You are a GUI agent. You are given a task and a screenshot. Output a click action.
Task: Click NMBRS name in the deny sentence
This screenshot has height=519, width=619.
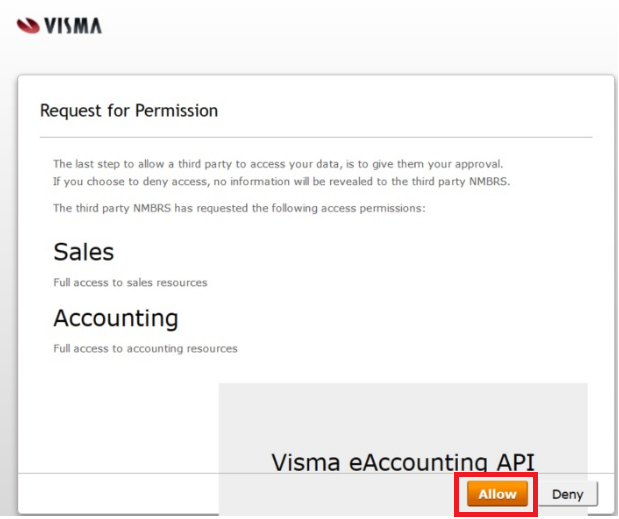pos(488,182)
